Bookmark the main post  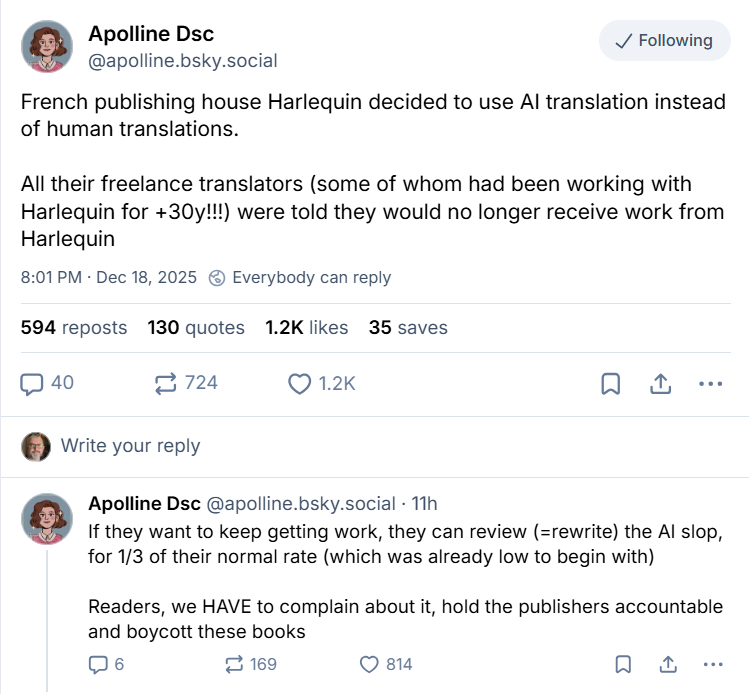pyautogui.click(x=610, y=383)
